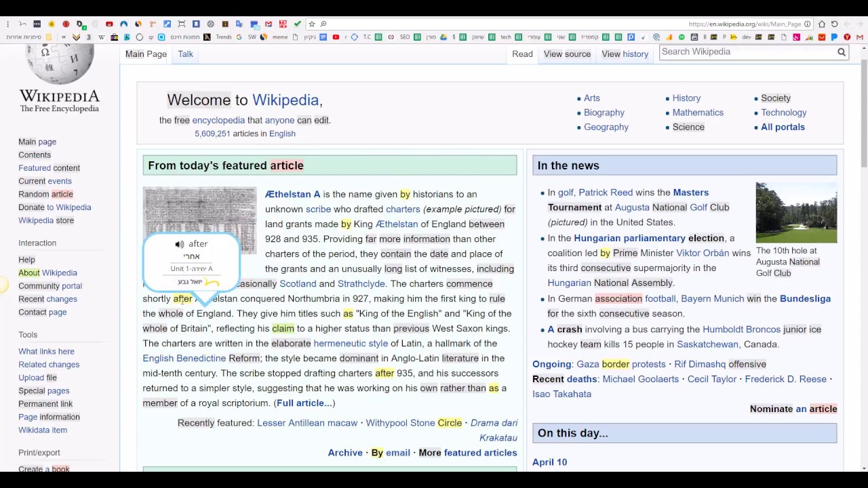The height and width of the screenshot is (488, 868).
Task: Open Contents in the sidebar
Action: tap(35, 155)
